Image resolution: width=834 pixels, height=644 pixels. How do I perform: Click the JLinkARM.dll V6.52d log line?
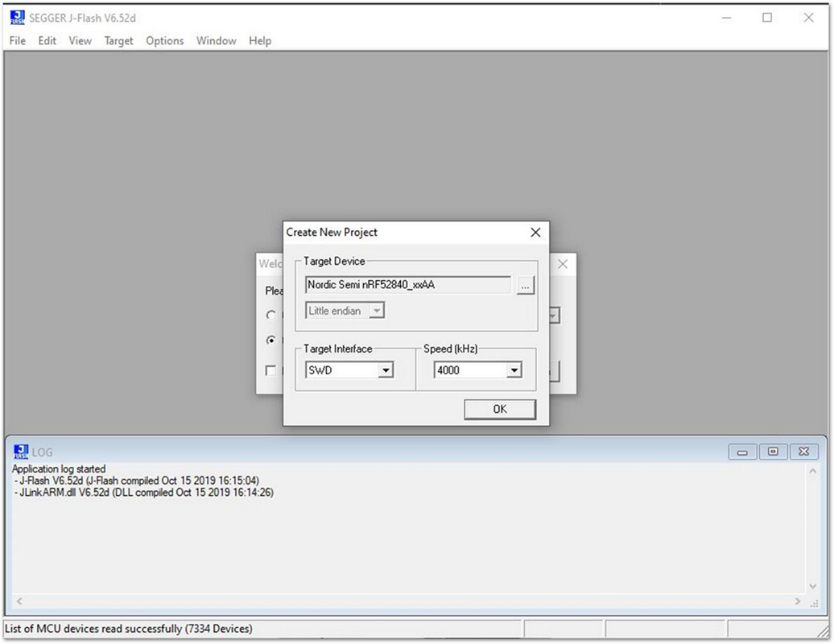(x=144, y=493)
